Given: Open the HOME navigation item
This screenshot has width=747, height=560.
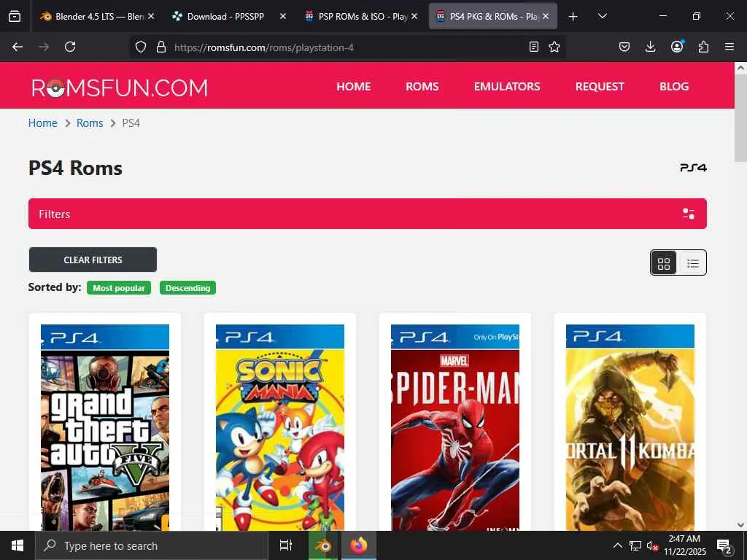Looking at the screenshot, I should tap(354, 87).
